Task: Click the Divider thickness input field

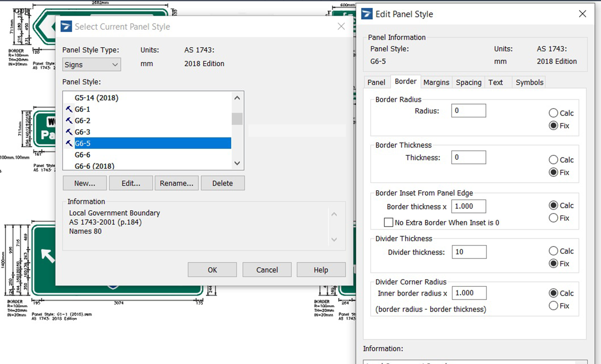Action: click(x=469, y=252)
